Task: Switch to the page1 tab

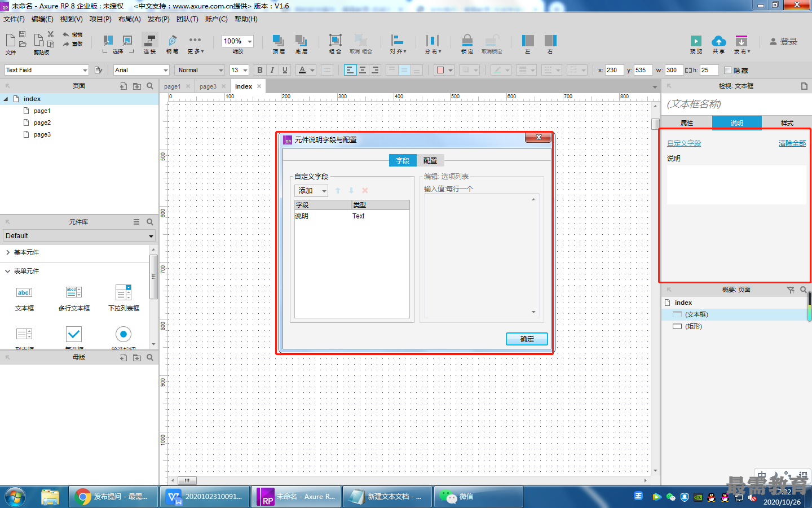Action: (173, 86)
